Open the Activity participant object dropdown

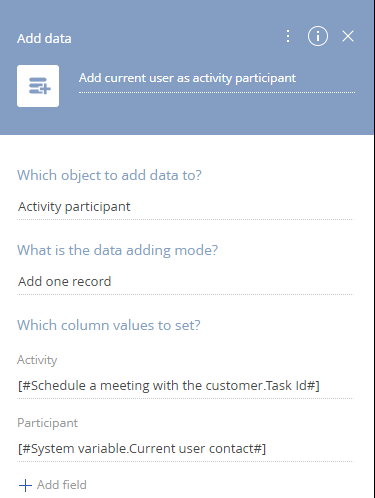coord(185,207)
